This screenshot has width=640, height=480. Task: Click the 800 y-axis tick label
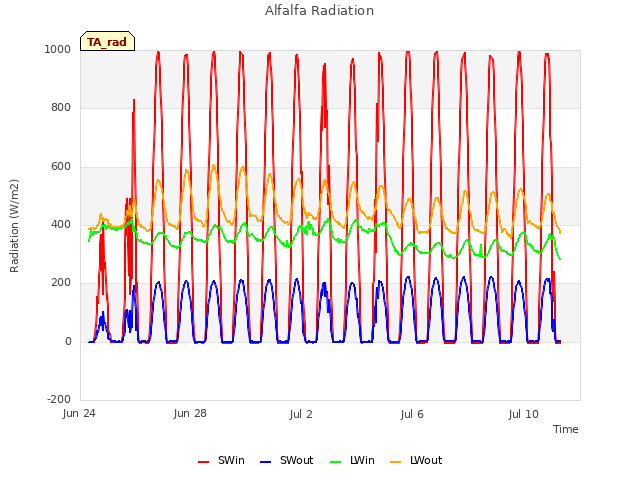[x=61, y=108]
